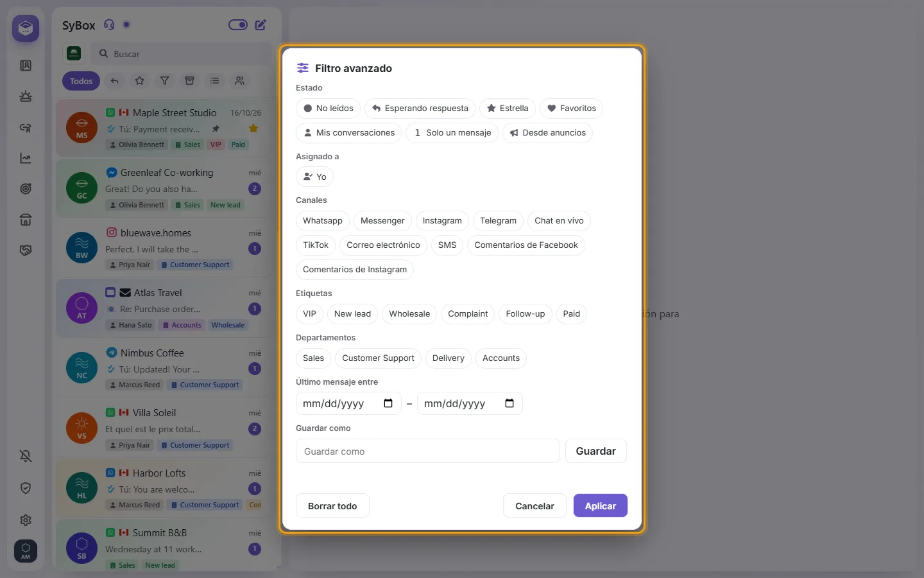Toggle the Favoritos filter chip
The image size is (924, 578).
[572, 109]
